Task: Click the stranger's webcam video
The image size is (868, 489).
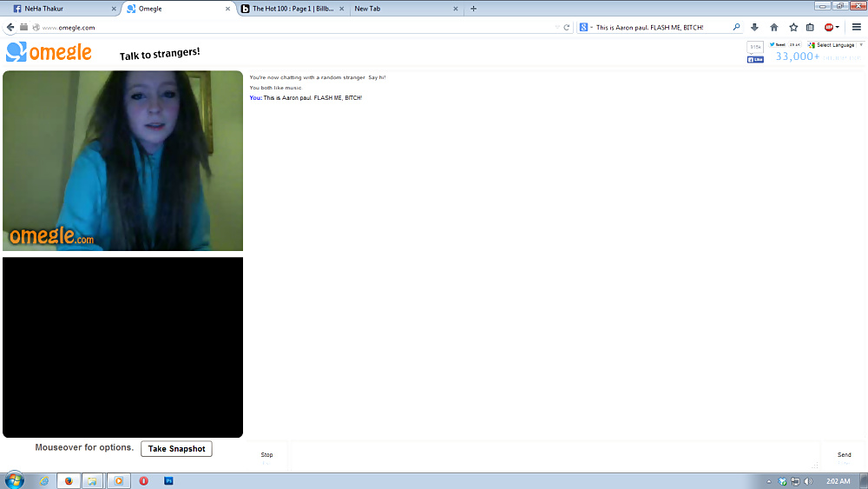Action: (x=123, y=161)
